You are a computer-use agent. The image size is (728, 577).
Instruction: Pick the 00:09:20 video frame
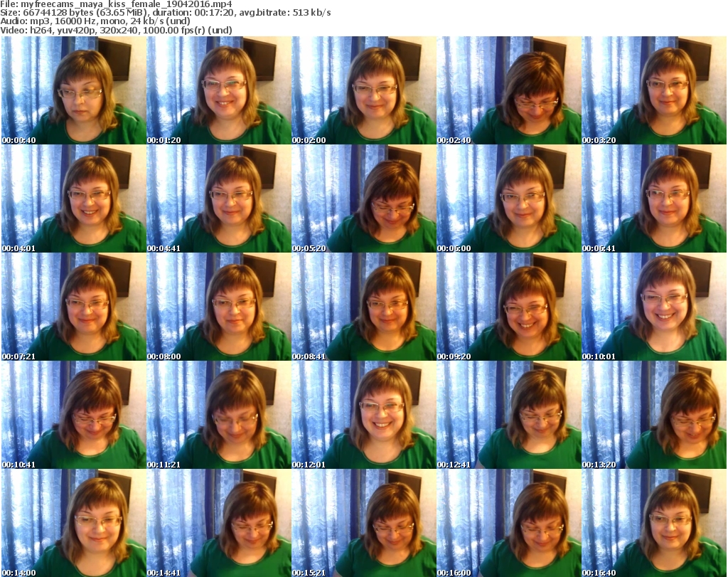click(x=509, y=307)
